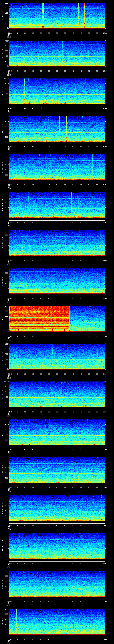
Task: Click the 30:00 end time label
Action: point(105,601)
